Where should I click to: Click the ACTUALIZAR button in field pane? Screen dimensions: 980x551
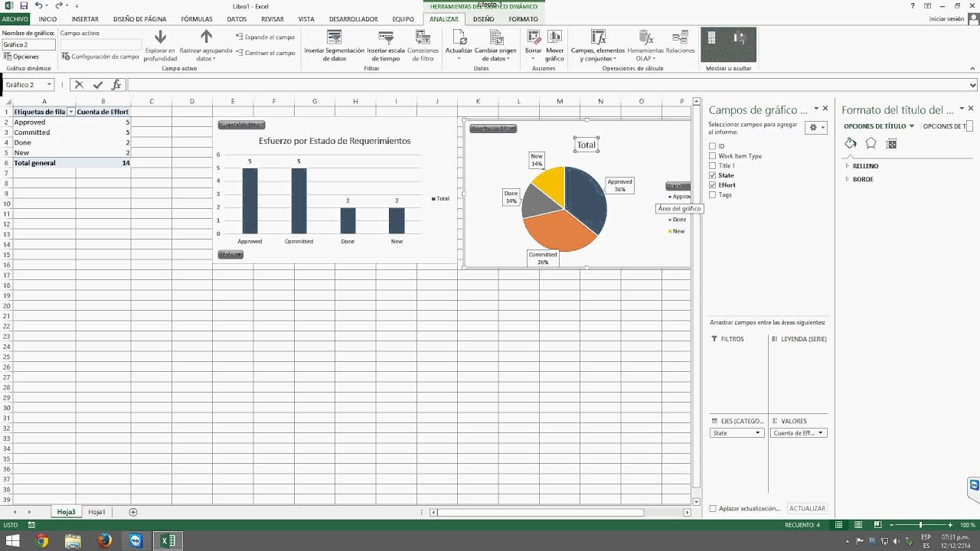[808, 509]
